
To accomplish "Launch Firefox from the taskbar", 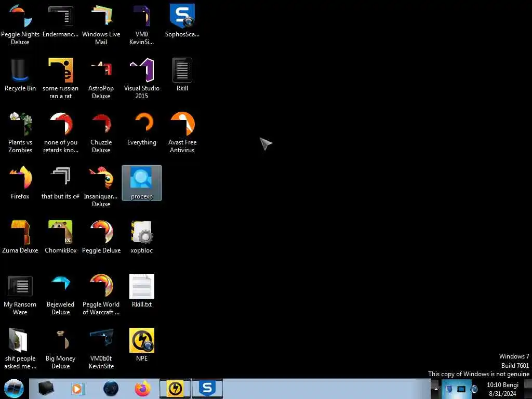I will click(x=143, y=389).
